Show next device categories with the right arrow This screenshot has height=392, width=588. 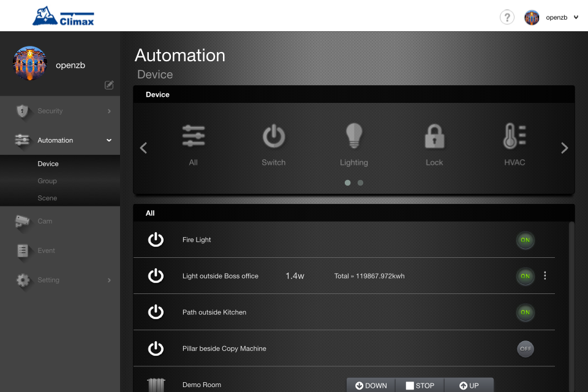coord(564,148)
